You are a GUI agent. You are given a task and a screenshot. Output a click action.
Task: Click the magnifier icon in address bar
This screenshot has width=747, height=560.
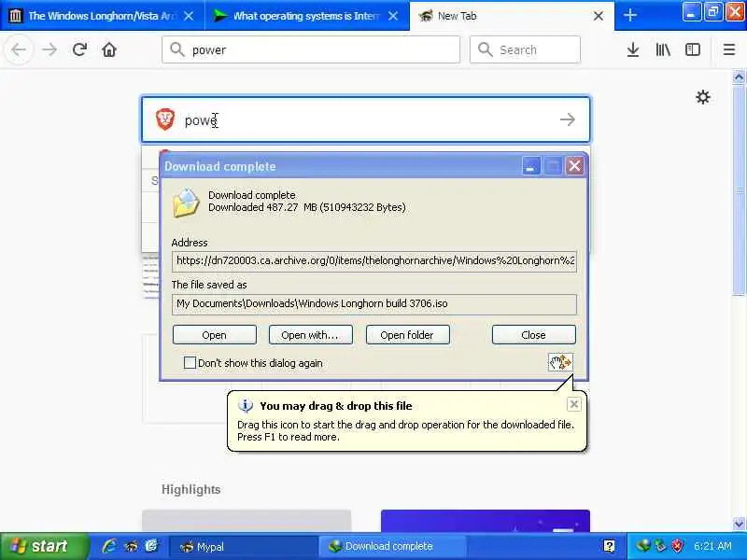point(176,49)
